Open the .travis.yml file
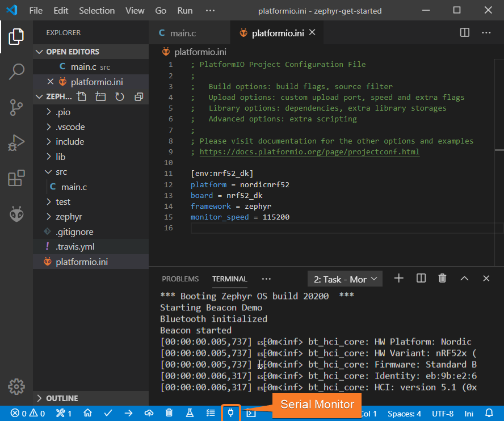Image resolution: width=504 pixels, height=421 pixels. [90, 246]
